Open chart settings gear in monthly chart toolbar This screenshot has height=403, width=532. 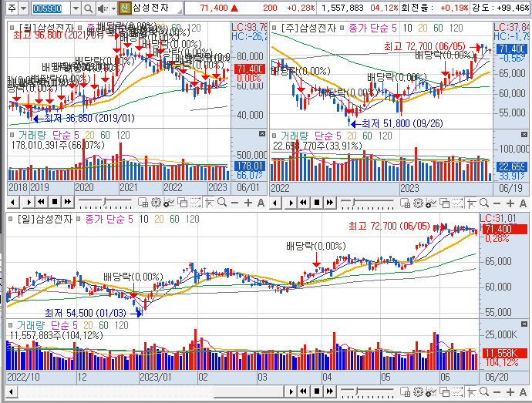tap(156, 203)
